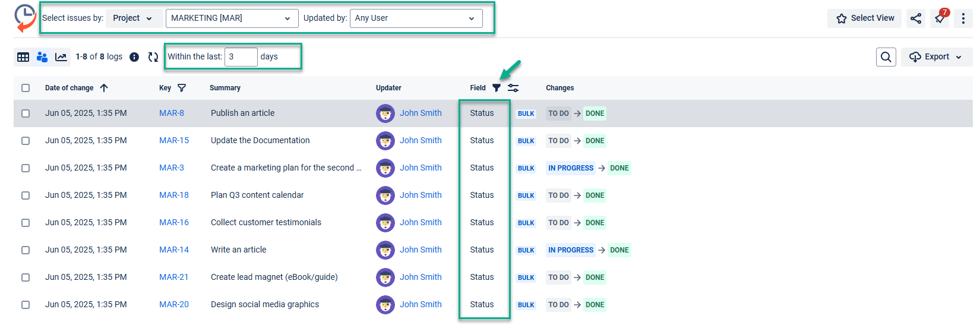Click the Key column filter funnel icon
Screen dimensions: 980x328
182,88
